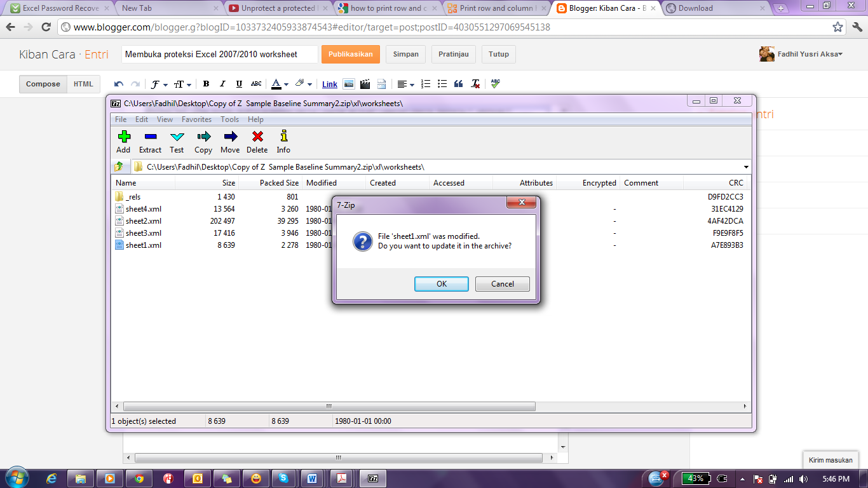Open the View menu in 7-Zip
This screenshot has height=488, width=868.
(x=165, y=119)
